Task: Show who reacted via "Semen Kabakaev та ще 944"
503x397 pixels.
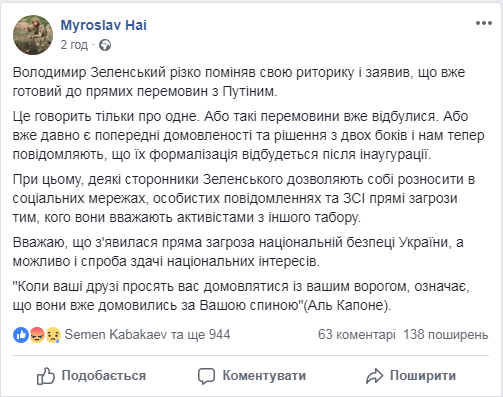Action: click(147, 334)
